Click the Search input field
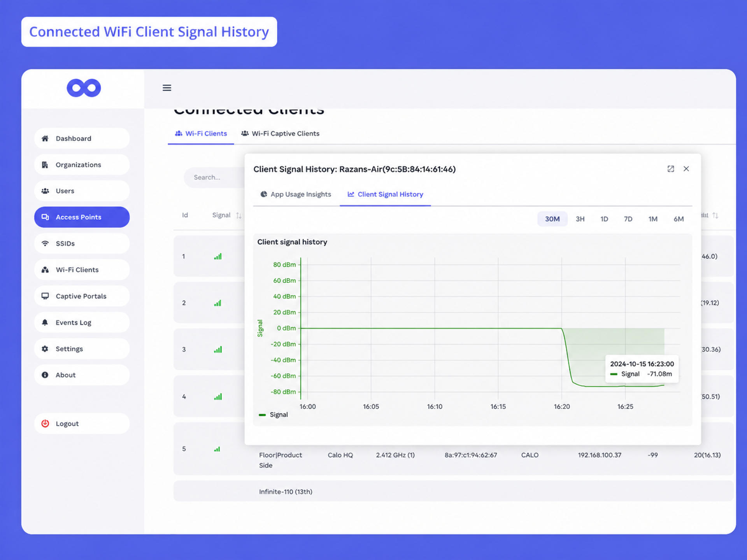The height and width of the screenshot is (560, 747). pyautogui.click(x=214, y=177)
